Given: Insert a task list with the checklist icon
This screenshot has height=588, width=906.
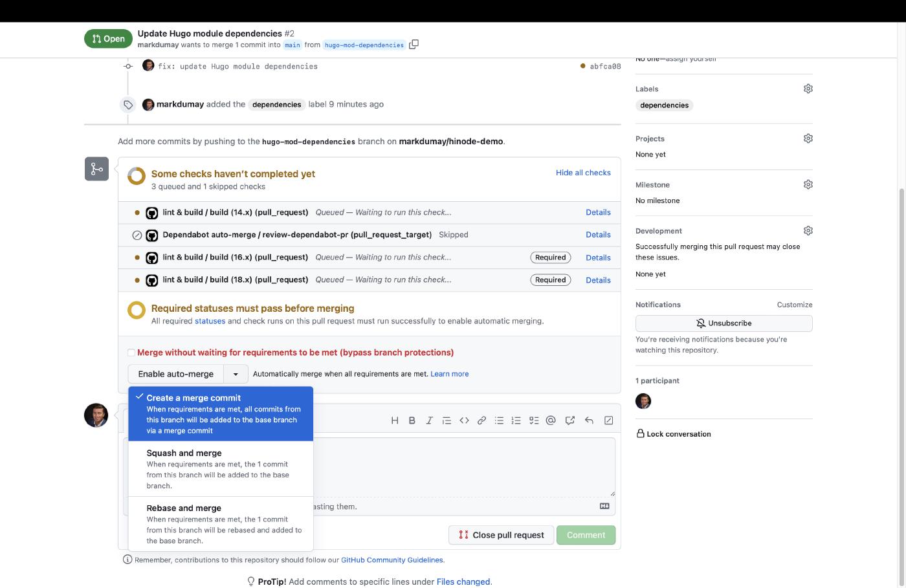Looking at the screenshot, I should (x=534, y=420).
